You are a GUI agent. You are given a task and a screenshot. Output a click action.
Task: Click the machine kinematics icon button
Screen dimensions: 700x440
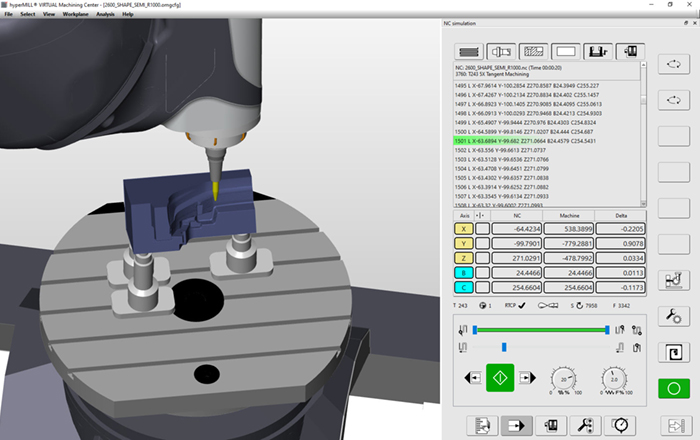(x=674, y=280)
